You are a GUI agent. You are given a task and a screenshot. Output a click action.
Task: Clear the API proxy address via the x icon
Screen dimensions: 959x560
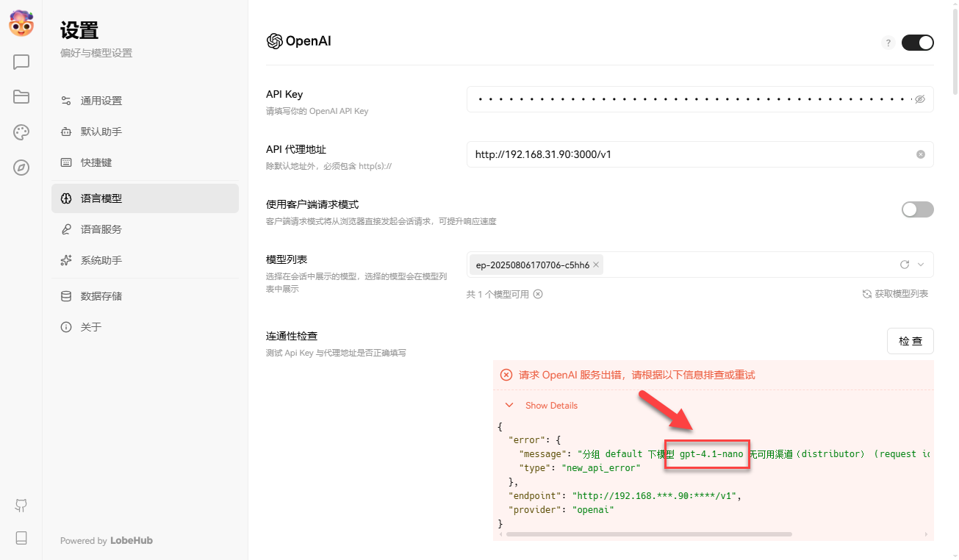point(920,154)
